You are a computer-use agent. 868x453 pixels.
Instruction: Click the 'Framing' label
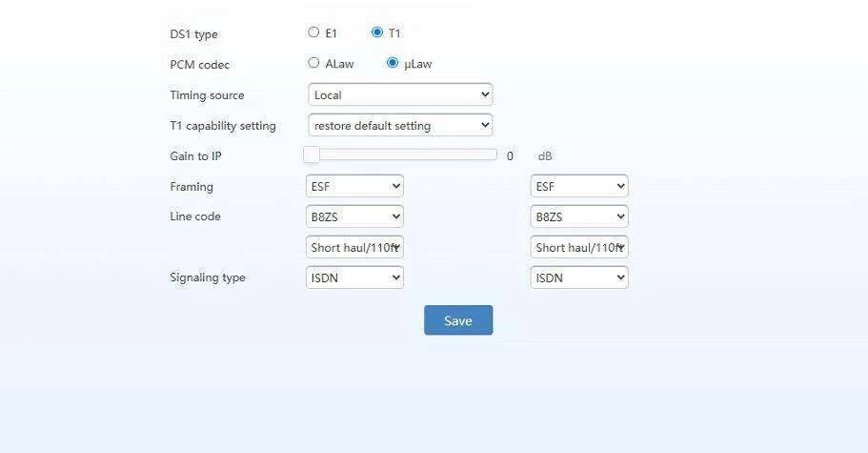[192, 187]
